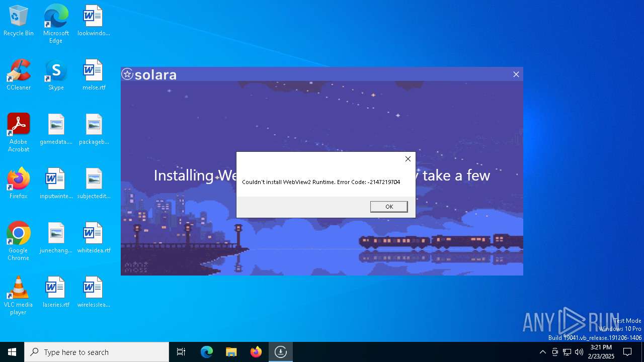
Task: Launch Firefox from the taskbar
Action: 256,352
